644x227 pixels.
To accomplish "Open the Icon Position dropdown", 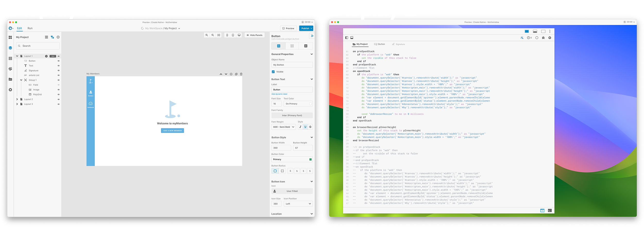I will (298, 204).
